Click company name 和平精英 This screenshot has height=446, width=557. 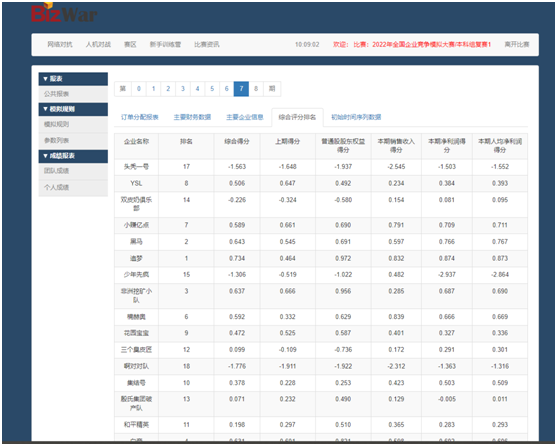pos(136,425)
